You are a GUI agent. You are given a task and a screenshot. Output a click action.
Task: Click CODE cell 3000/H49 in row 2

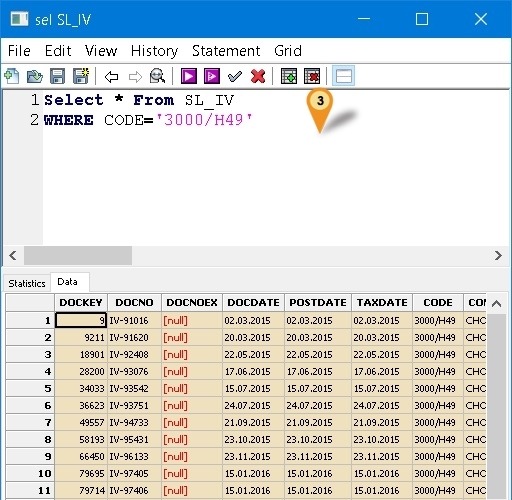[x=438, y=337]
